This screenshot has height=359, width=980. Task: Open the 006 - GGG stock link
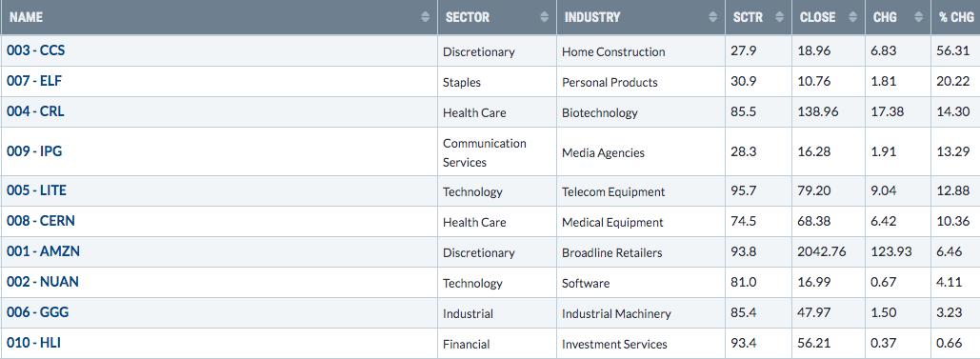tap(37, 312)
